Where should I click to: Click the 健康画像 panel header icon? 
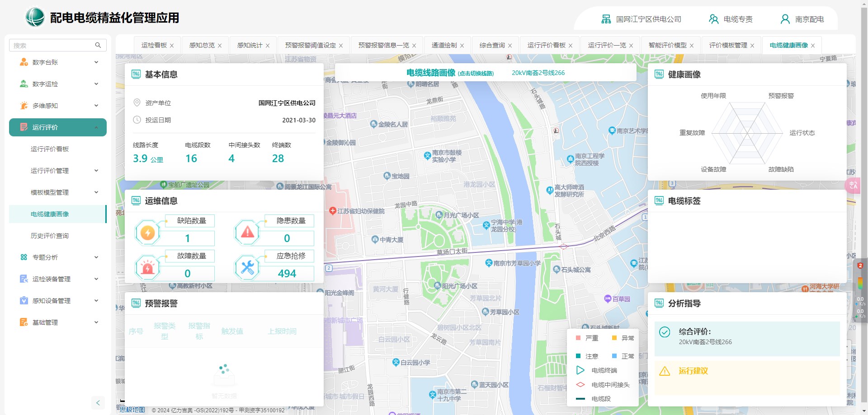coord(659,74)
